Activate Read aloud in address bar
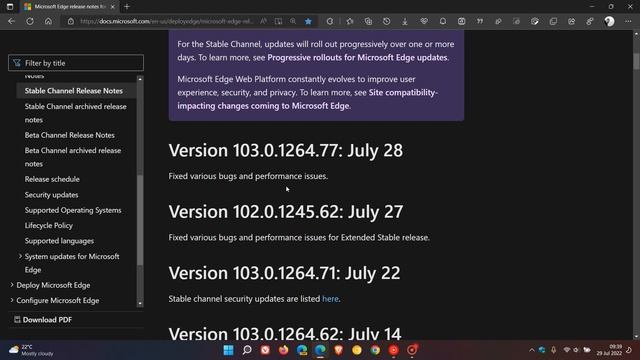640x360 pixels. coord(264,21)
